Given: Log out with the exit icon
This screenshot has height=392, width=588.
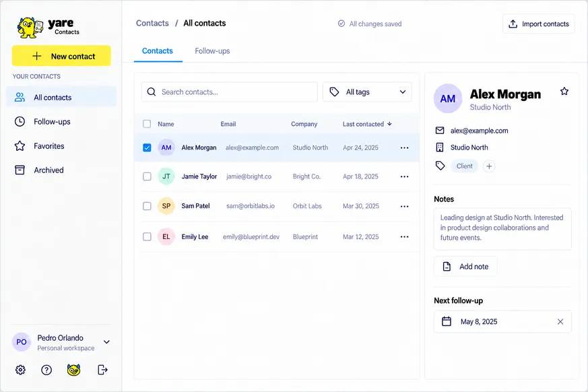Looking at the screenshot, I should pyautogui.click(x=102, y=370).
